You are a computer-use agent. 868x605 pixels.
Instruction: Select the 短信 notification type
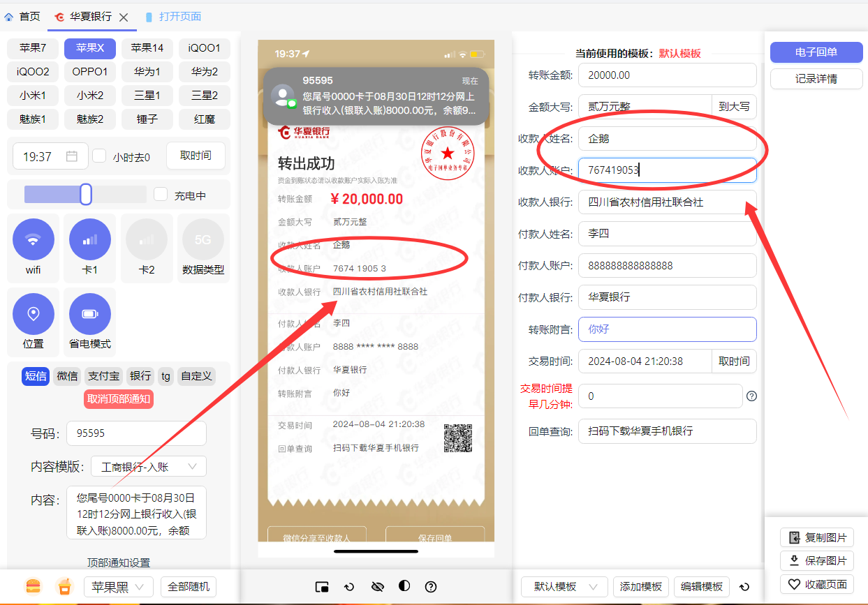[x=36, y=376]
